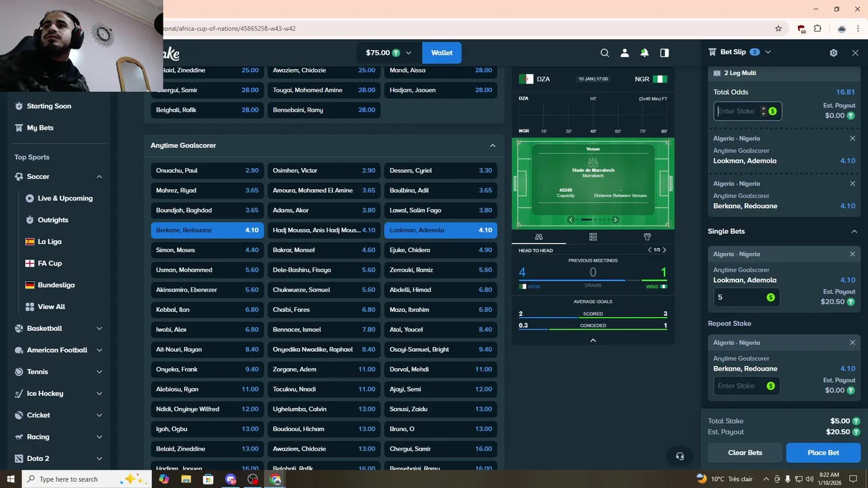Show the standings table tab icon
The width and height of the screenshot is (868, 488).
593,237
